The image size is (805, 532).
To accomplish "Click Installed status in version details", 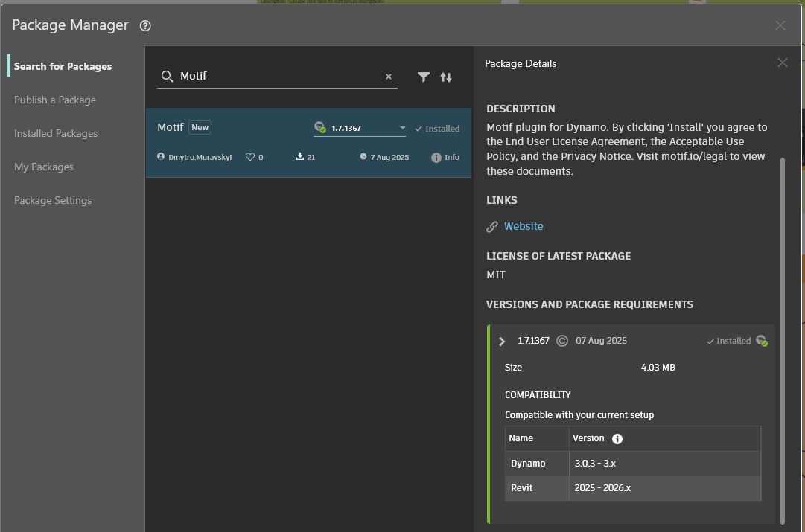I will point(728,341).
